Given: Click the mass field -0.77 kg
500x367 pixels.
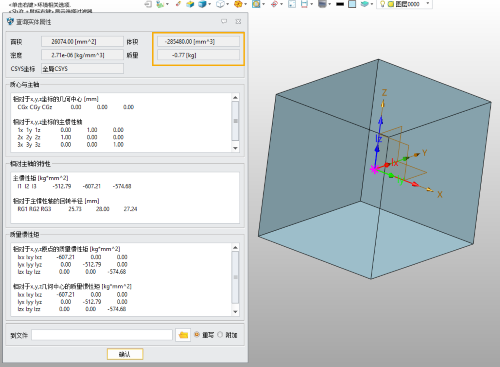Looking at the screenshot, I should coord(198,55).
